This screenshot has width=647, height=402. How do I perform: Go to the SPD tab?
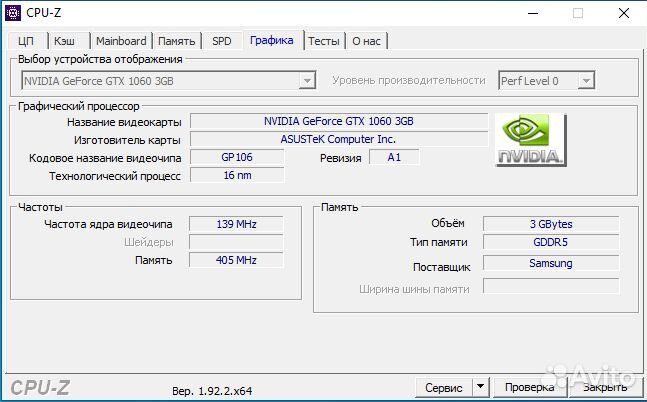click(222, 41)
